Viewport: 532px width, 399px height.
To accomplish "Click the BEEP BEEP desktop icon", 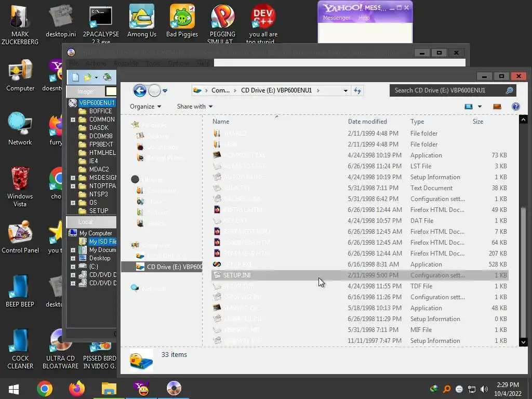I will click(20, 291).
